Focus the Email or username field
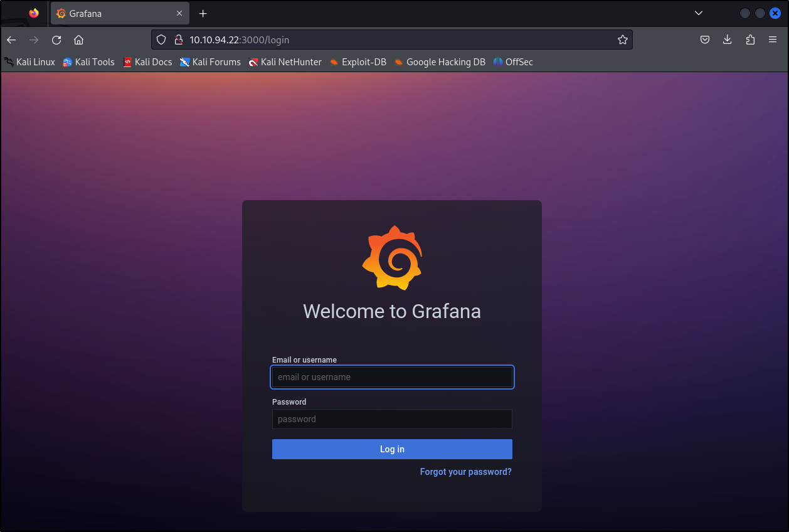 click(392, 377)
